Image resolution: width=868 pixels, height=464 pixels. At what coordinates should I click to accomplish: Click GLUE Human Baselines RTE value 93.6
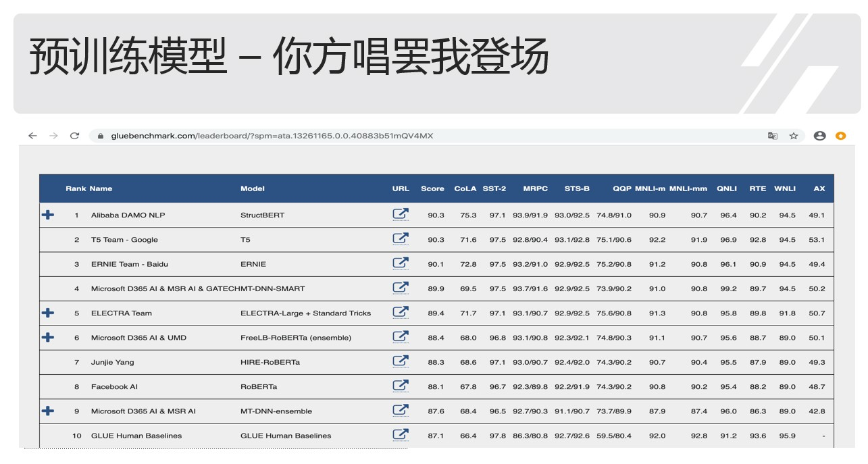[758, 436]
